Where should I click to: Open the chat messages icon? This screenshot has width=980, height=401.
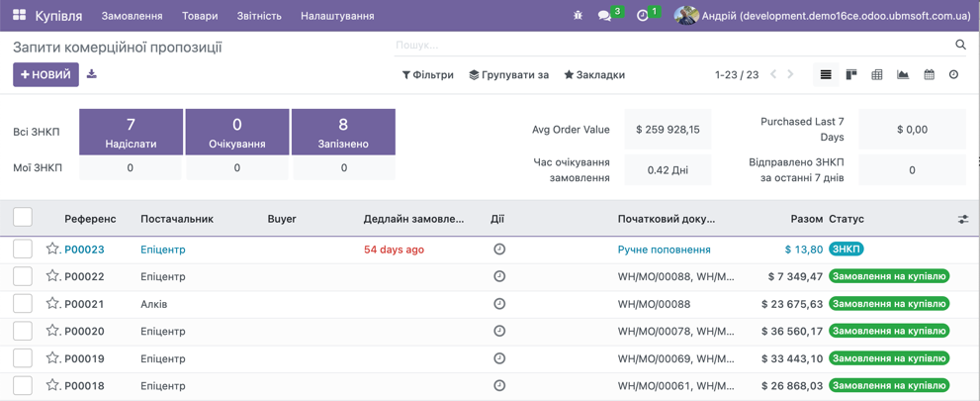(604, 16)
